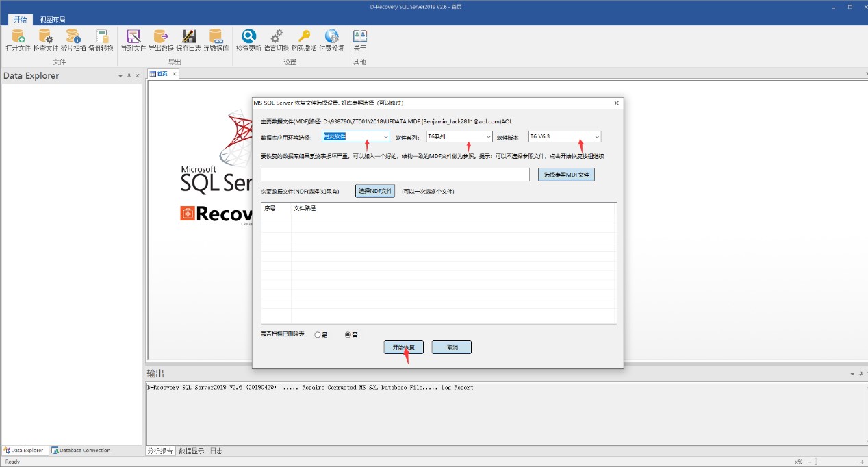Pin the Data Explorer panel
Image resolution: width=868 pixels, height=467 pixels.
[x=129, y=76]
